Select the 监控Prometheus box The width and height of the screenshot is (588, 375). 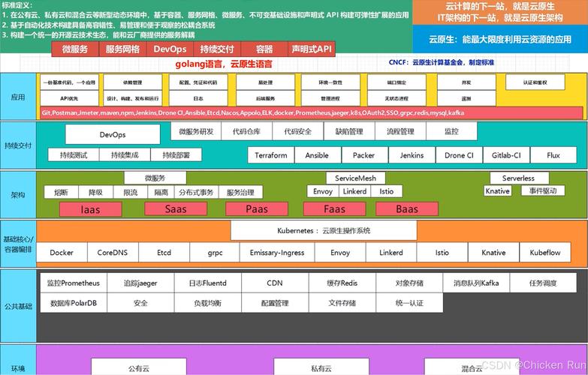click(x=74, y=283)
